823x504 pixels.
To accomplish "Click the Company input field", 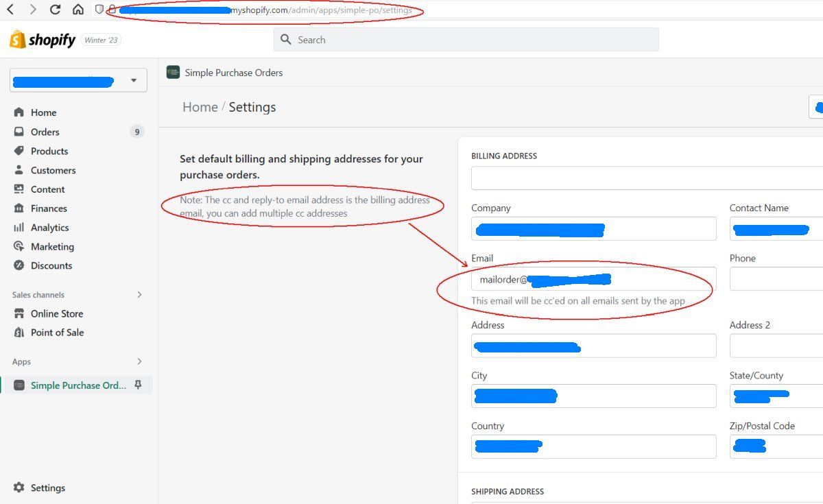I will [594, 228].
